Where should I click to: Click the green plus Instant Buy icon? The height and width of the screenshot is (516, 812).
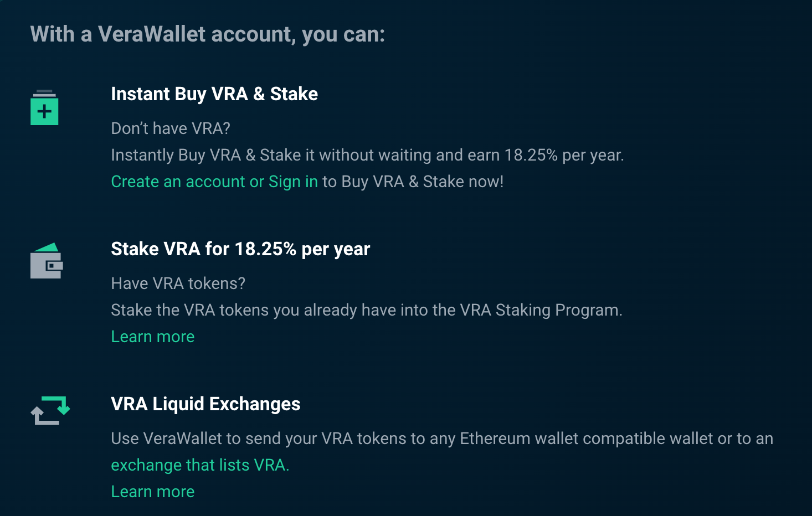[44, 107]
